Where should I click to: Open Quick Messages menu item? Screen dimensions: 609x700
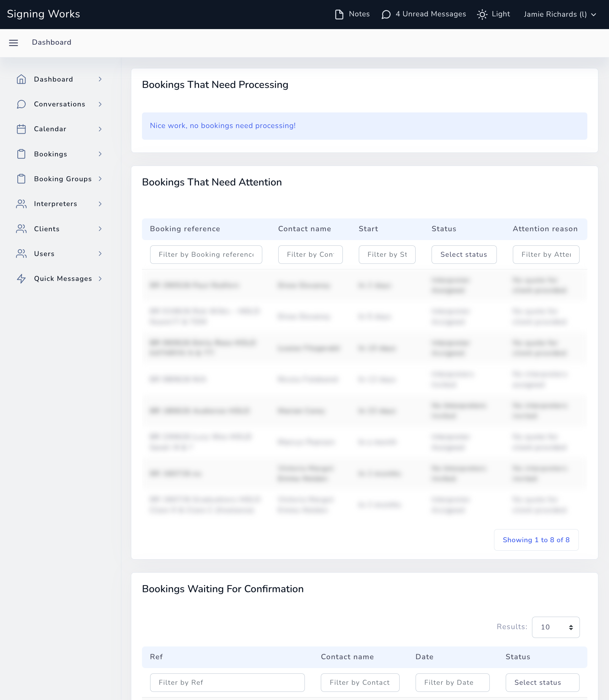[x=60, y=279]
